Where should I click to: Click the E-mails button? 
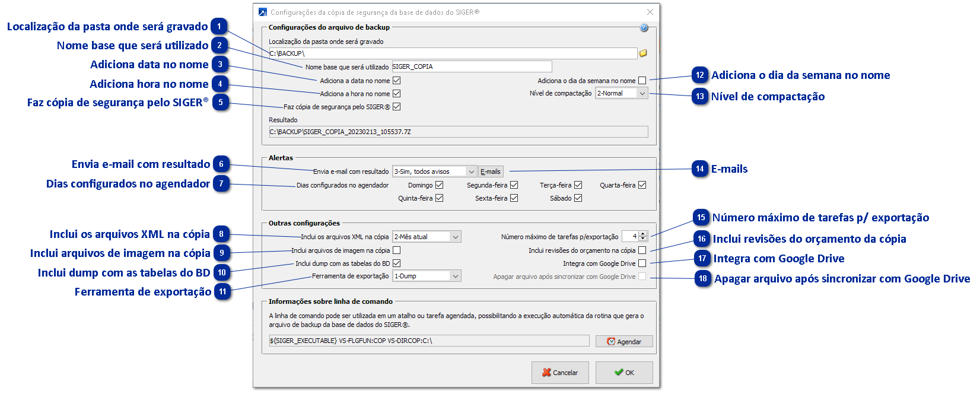coord(491,171)
